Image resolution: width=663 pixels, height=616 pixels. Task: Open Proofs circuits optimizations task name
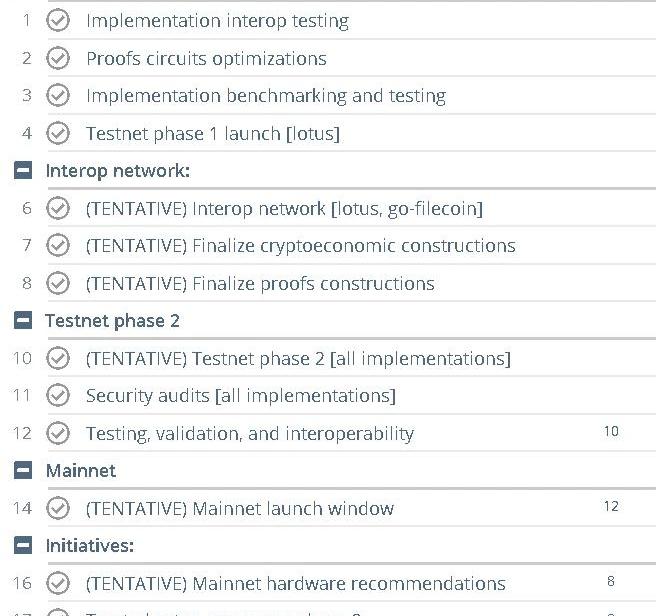(x=206, y=59)
